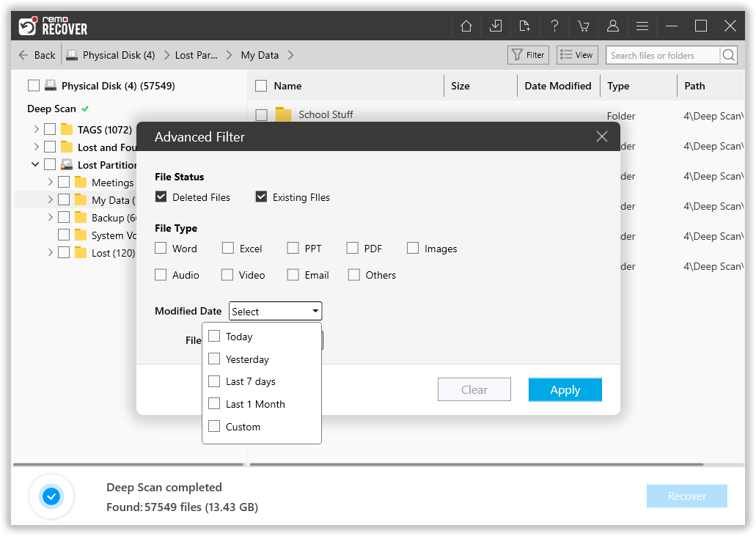The height and width of the screenshot is (536, 756).
Task: Check the Physical Disk (4) root checkbox
Action: tap(34, 86)
